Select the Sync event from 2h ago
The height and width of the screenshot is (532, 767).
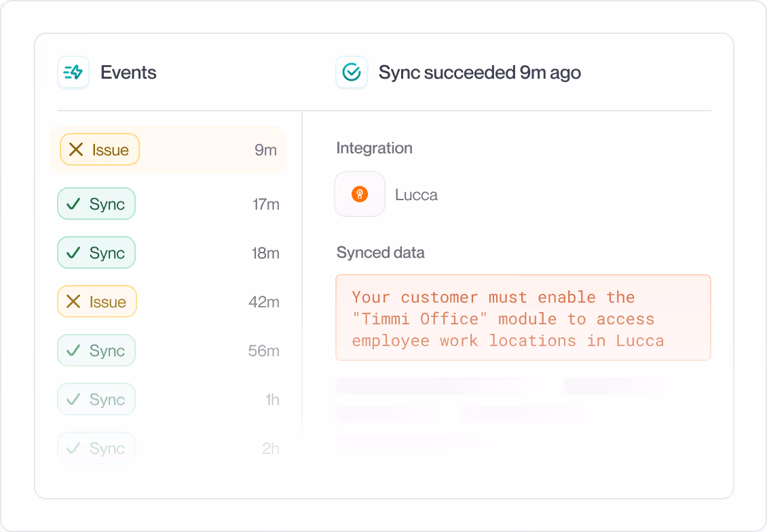96,449
